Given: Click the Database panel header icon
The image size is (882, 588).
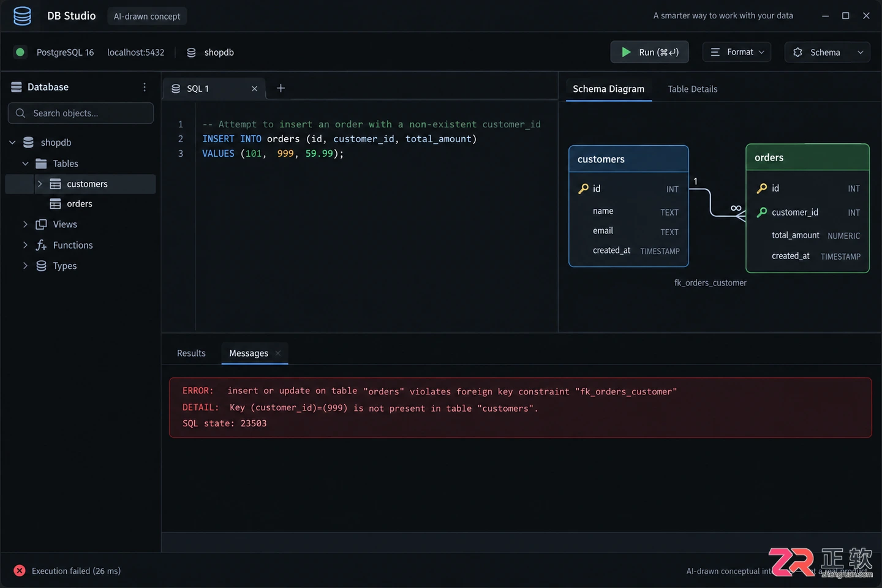Looking at the screenshot, I should pyautogui.click(x=17, y=87).
